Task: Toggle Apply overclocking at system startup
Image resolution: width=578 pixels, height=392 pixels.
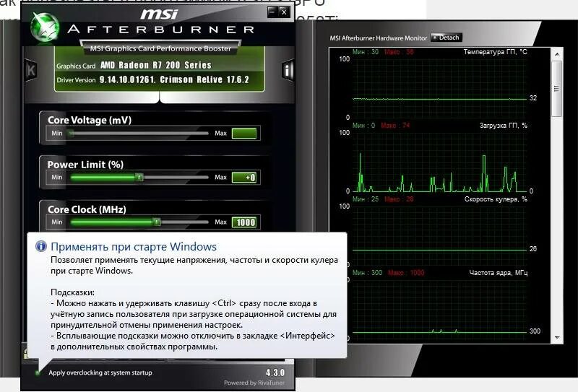Action: [x=38, y=373]
